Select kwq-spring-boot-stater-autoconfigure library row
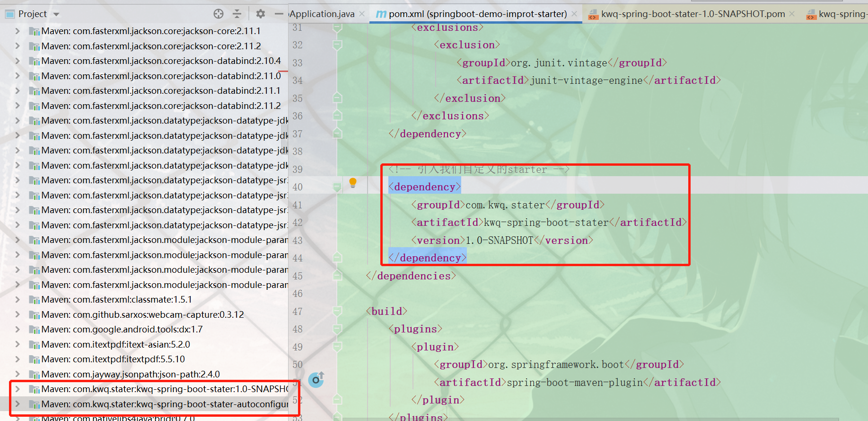Viewport: 868px width, 421px height. click(144, 404)
